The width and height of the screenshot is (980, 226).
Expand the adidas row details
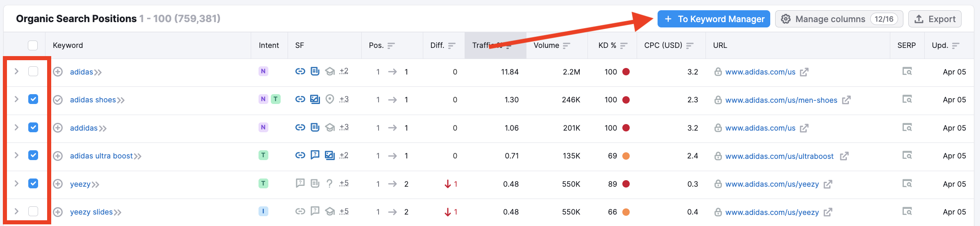tap(16, 71)
